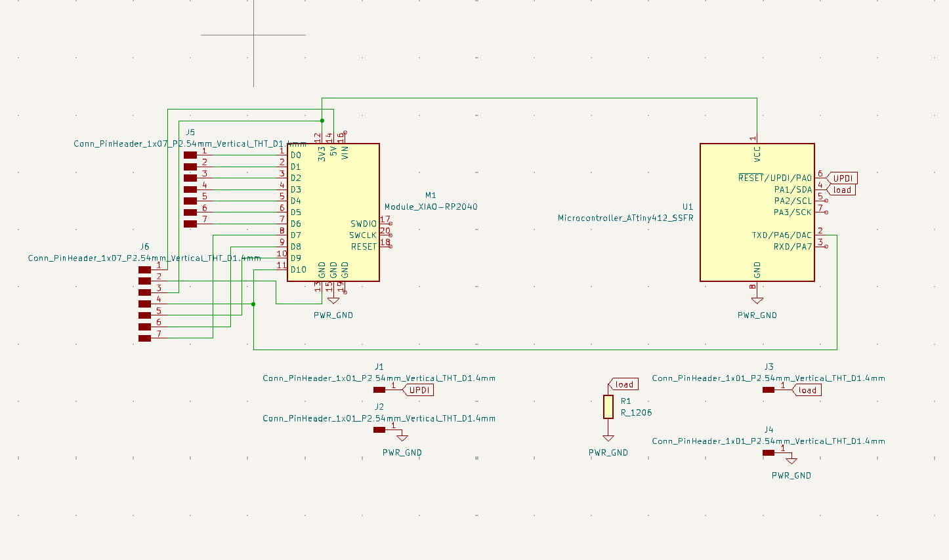Screen dimensions: 949x560
Task: Click the Microcontroller_ATtiny412_SSFR value text
Action: click(x=625, y=218)
